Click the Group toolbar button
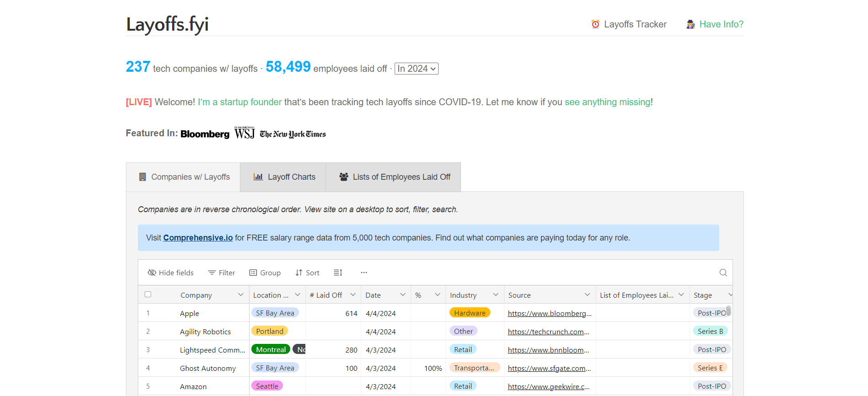 [x=265, y=273]
